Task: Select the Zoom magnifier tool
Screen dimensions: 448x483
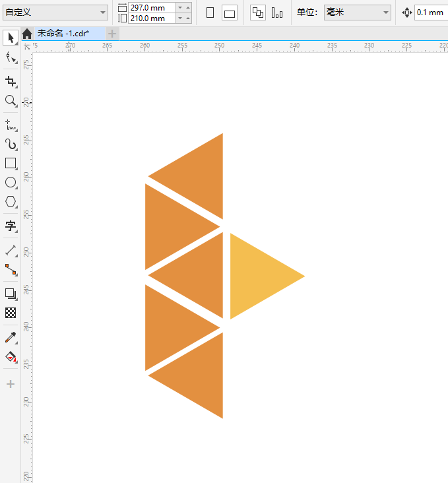Action: tap(11, 101)
